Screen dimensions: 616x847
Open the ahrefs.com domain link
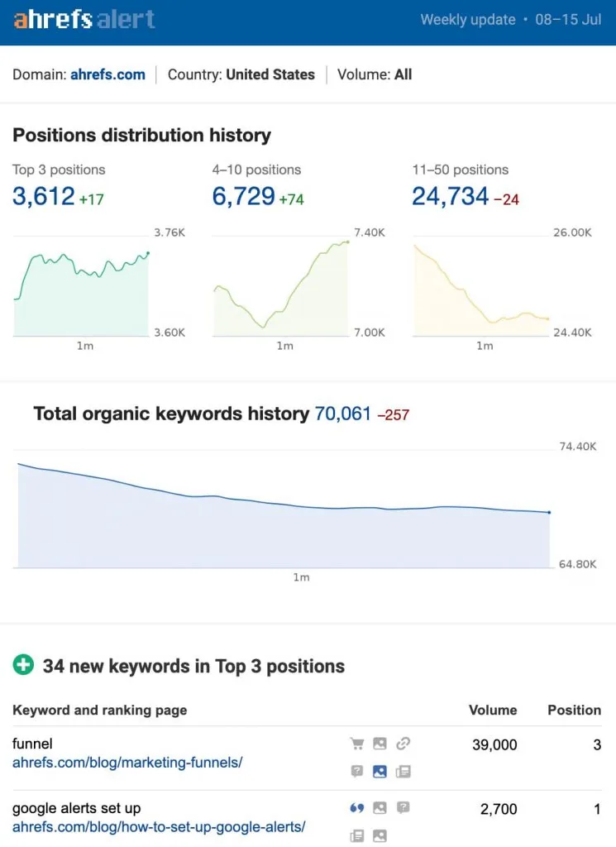107,74
